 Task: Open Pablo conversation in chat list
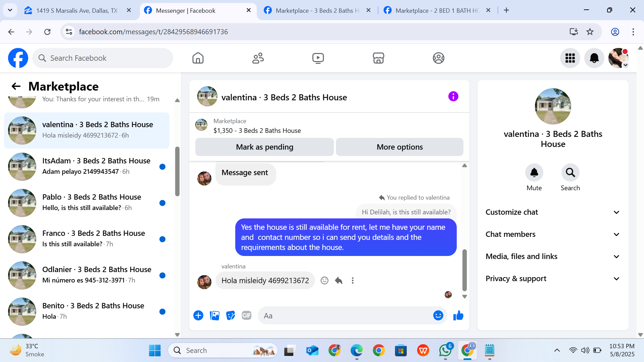(87, 203)
